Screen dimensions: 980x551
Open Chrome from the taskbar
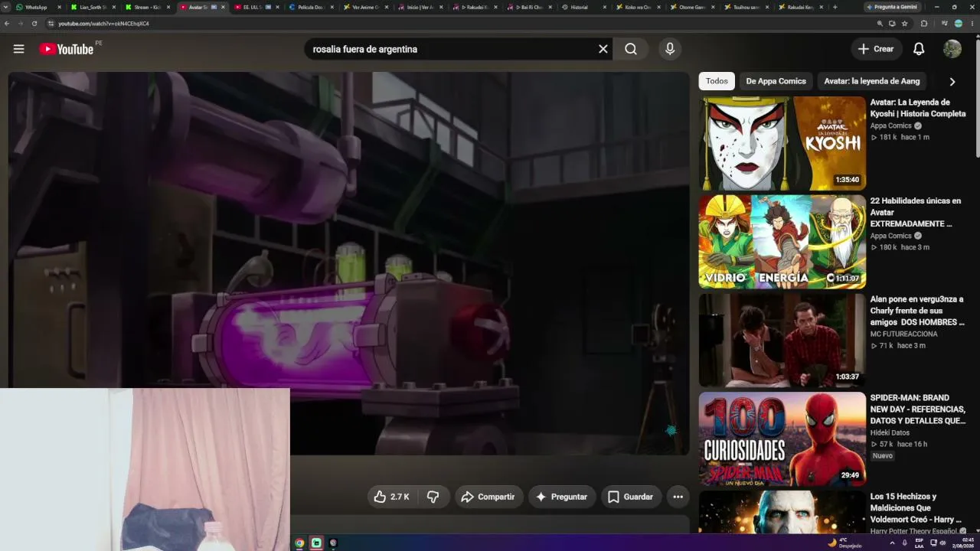(x=299, y=543)
